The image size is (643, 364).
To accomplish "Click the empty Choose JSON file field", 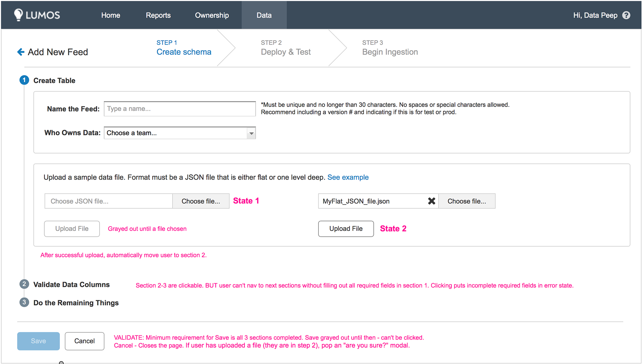I will 109,201.
